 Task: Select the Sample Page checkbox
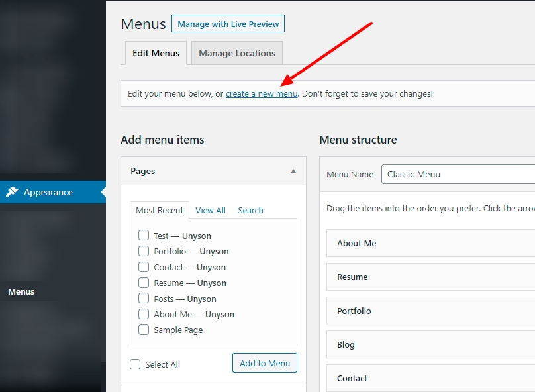[144, 330]
